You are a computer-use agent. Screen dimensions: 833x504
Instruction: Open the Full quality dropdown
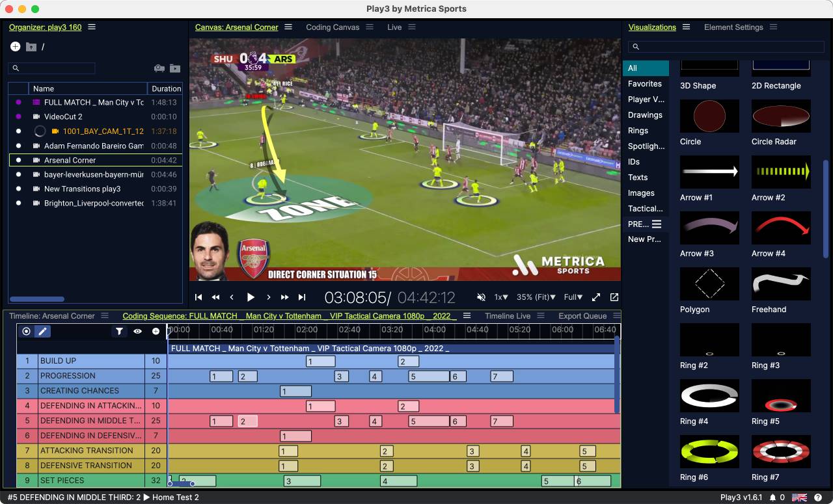[x=573, y=297]
